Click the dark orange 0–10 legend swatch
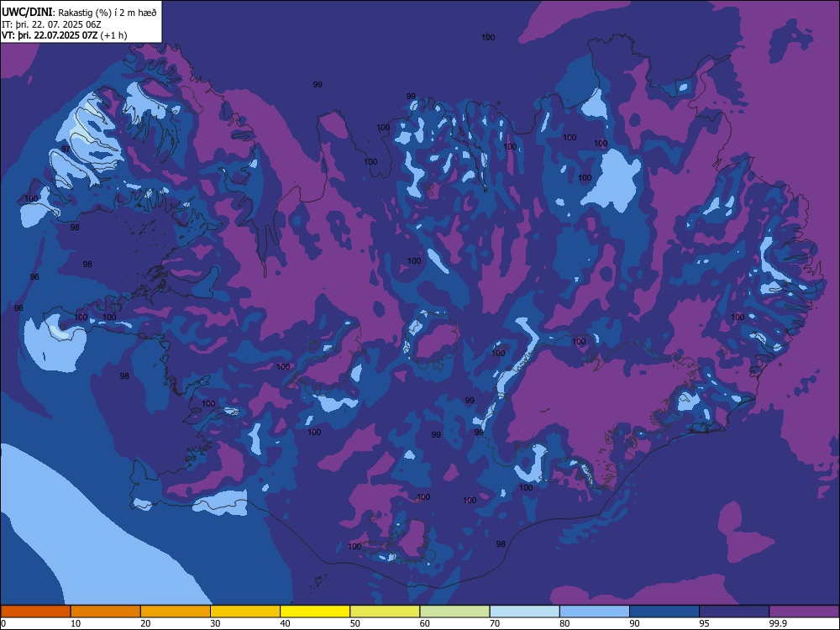 [x=35, y=612]
